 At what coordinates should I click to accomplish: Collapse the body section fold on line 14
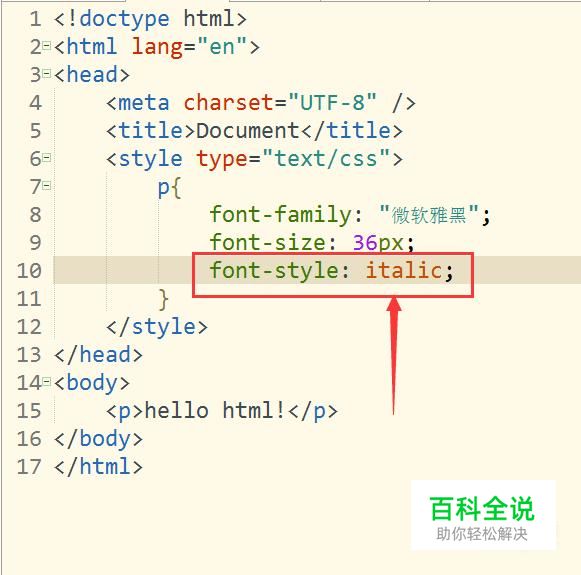(x=46, y=381)
